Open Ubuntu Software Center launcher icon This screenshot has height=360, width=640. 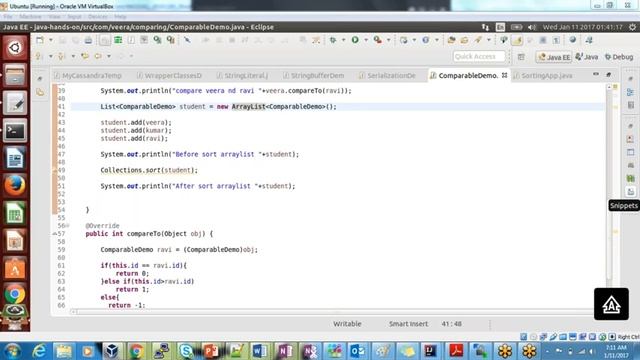click(x=15, y=269)
